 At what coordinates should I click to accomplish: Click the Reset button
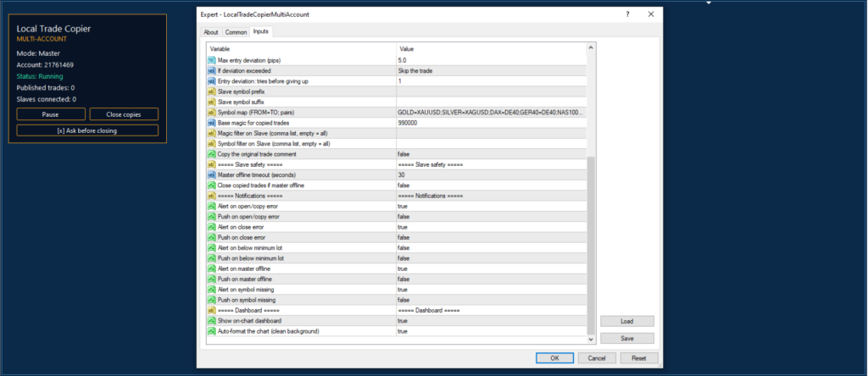click(639, 357)
